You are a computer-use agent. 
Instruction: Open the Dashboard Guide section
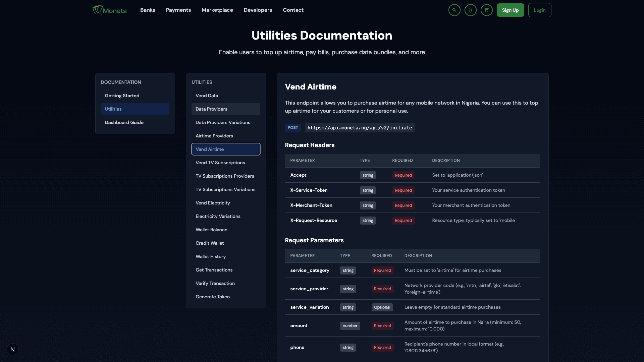135,122
